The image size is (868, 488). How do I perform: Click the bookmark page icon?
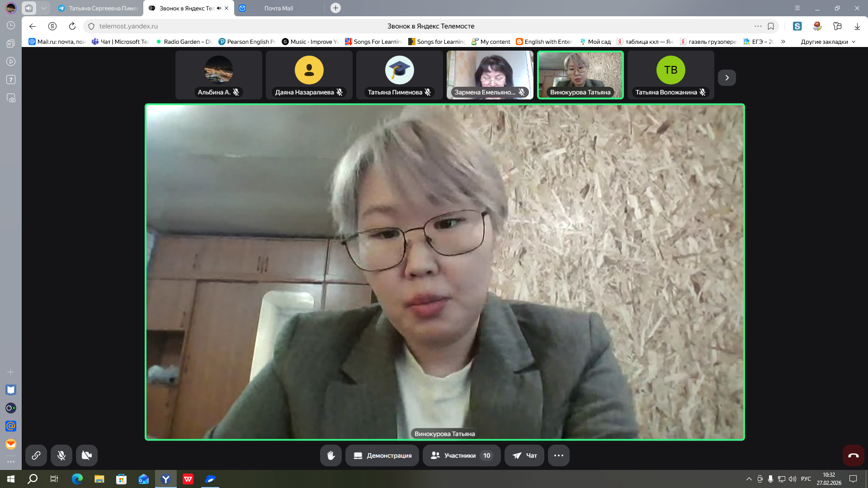pos(771,26)
